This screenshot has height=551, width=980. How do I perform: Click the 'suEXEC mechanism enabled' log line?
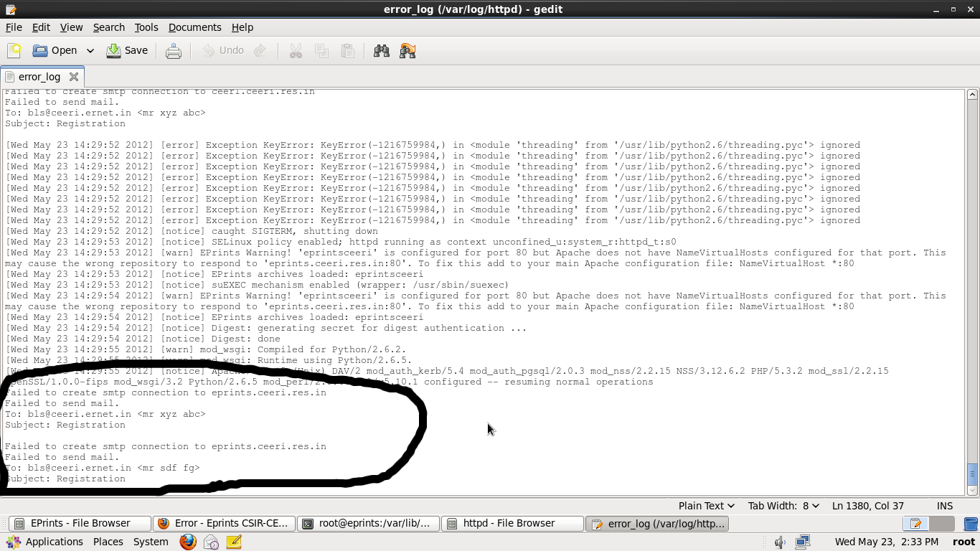[257, 285]
